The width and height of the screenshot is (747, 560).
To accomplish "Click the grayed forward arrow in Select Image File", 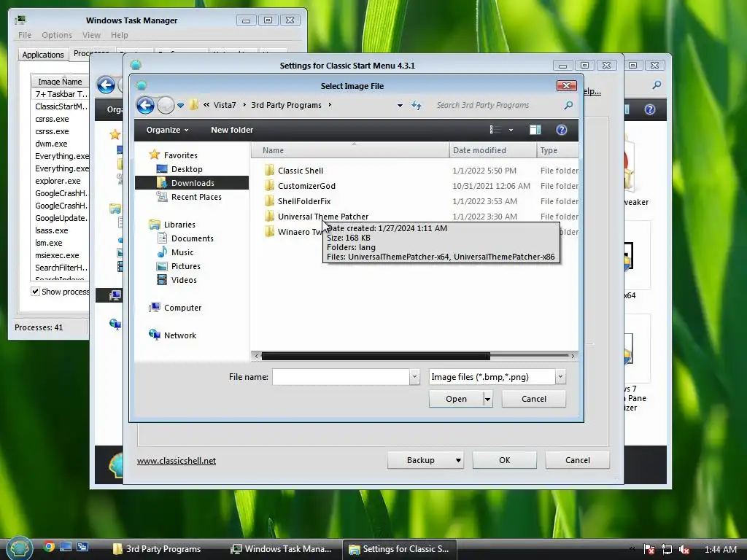I will (x=166, y=105).
